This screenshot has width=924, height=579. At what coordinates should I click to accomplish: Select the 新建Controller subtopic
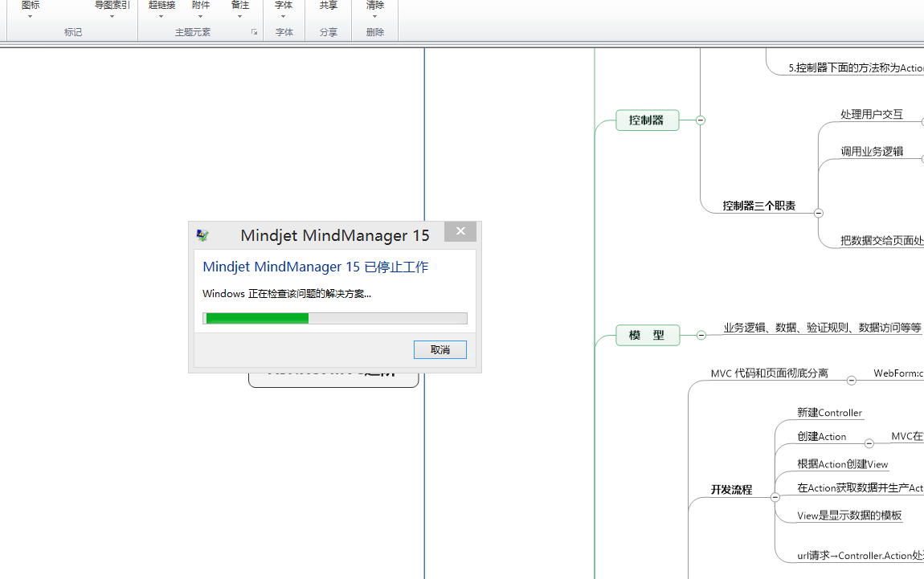point(829,413)
